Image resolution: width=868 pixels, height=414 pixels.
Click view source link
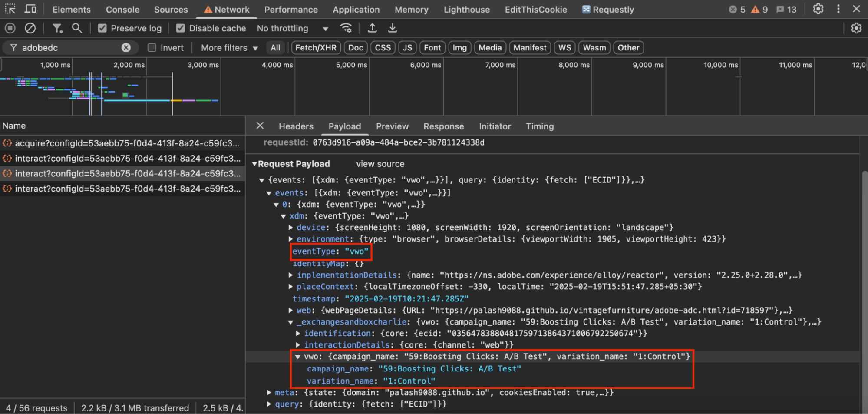tap(380, 164)
